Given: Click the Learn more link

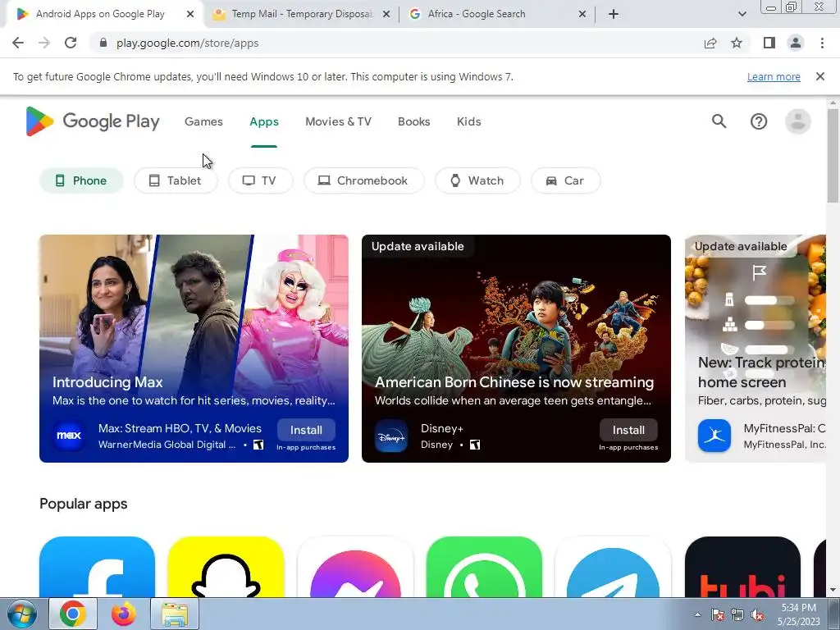Looking at the screenshot, I should tap(774, 76).
